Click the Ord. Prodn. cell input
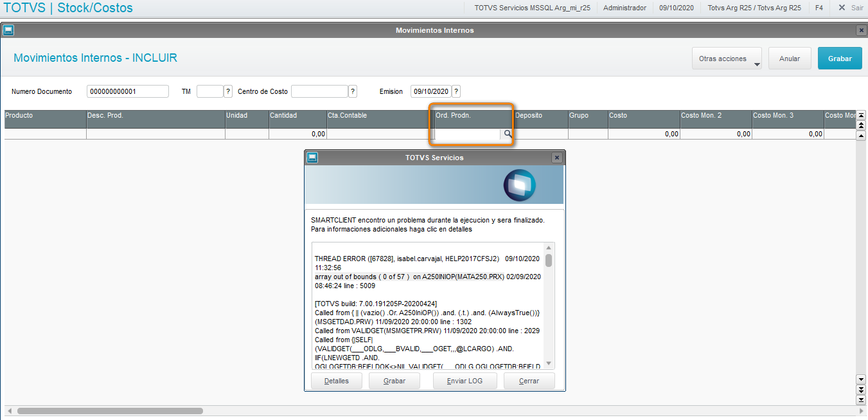This screenshot has width=868, height=420. coord(468,134)
